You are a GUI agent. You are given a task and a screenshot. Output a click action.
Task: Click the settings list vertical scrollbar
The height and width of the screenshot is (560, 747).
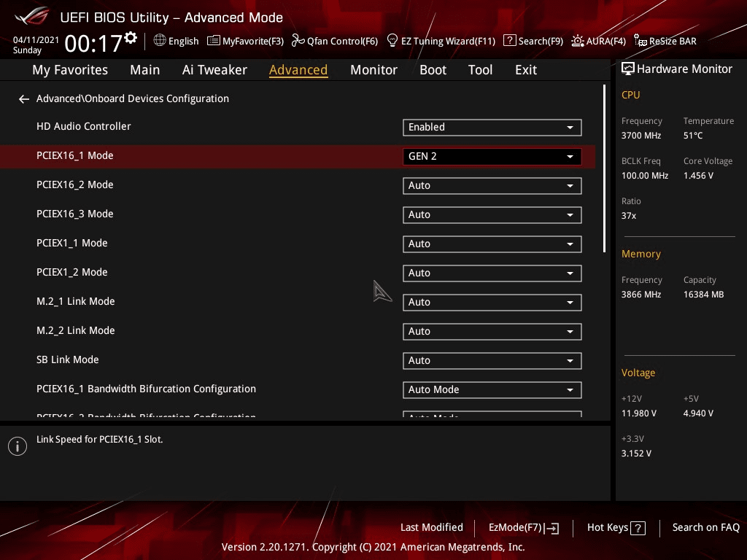tap(604, 168)
